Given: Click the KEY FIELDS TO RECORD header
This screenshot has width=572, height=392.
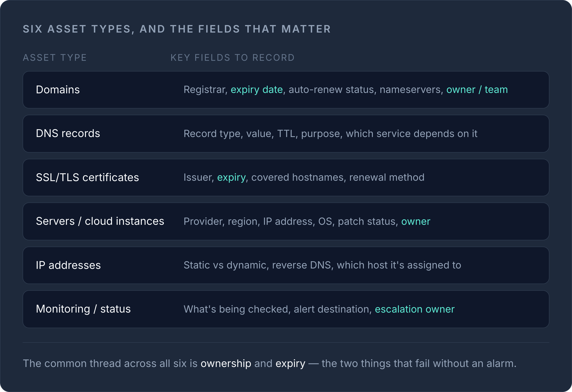Looking at the screenshot, I should [233, 58].
